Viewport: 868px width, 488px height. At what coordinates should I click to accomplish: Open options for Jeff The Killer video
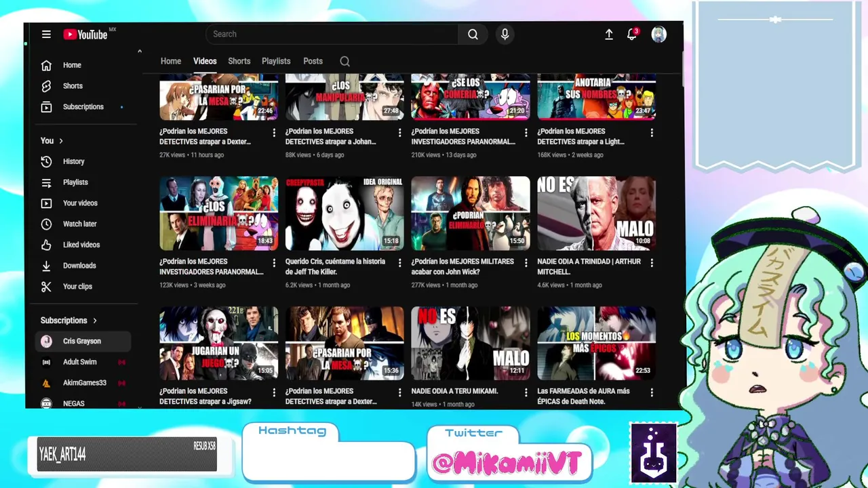pos(399,263)
